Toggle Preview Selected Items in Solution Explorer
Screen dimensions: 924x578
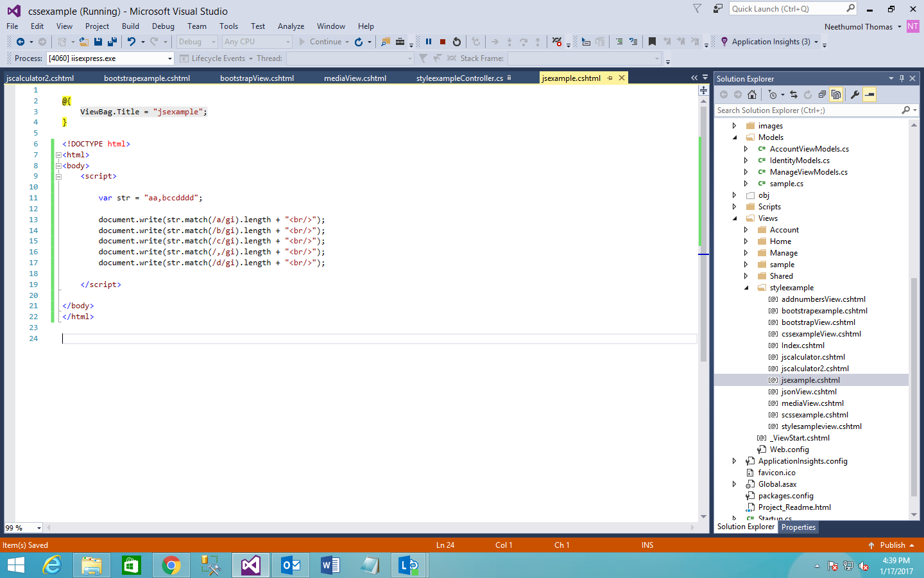[869, 94]
